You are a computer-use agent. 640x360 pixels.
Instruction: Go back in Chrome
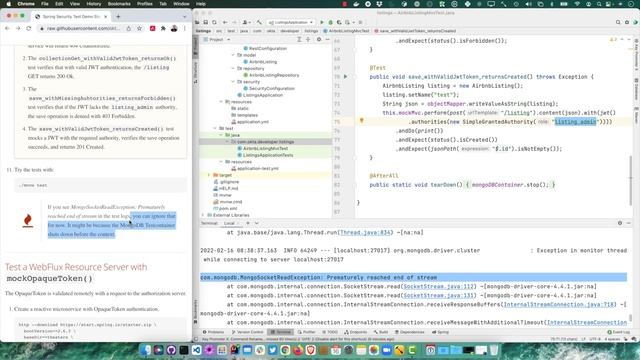coord(7,29)
